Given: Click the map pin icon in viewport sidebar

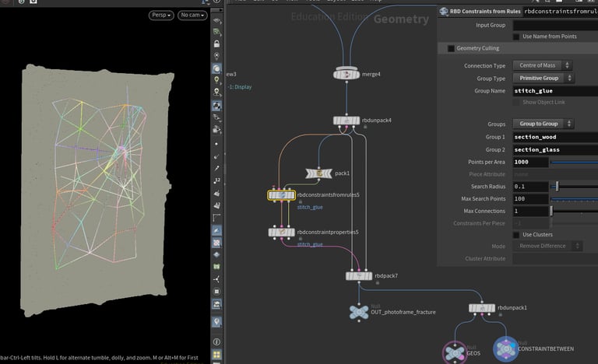Looking at the screenshot, I should (216, 322).
